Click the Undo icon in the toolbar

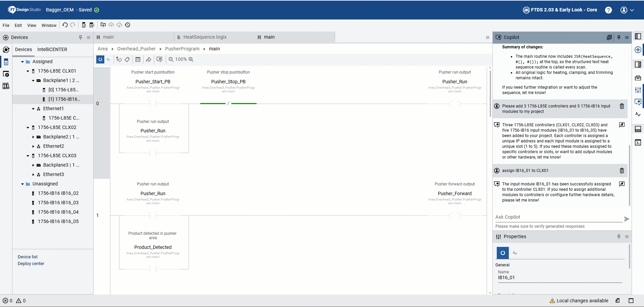tap(65, 25)
